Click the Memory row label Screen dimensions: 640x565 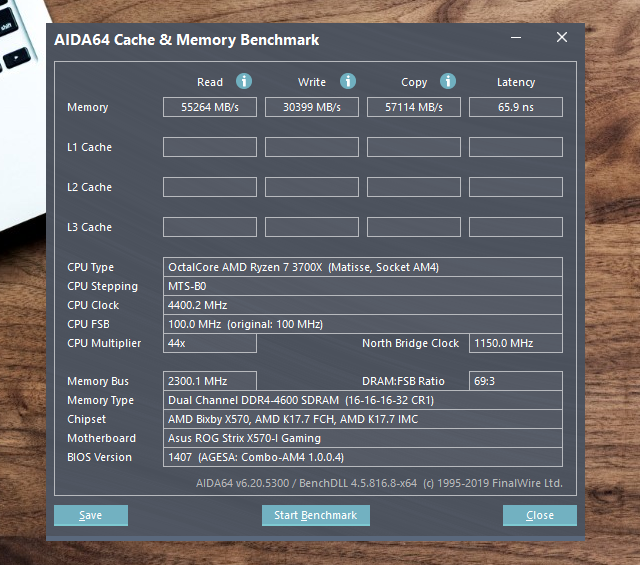coord(88,107)
